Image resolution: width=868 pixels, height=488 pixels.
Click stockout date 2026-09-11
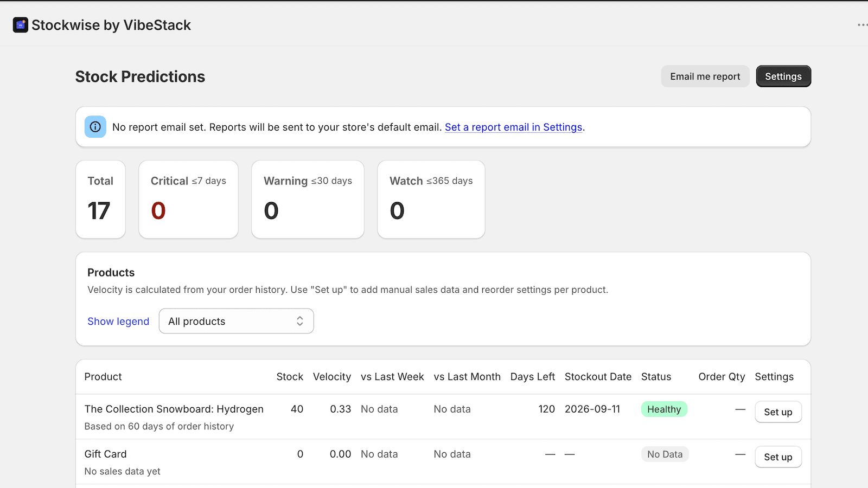pos(592,409)
